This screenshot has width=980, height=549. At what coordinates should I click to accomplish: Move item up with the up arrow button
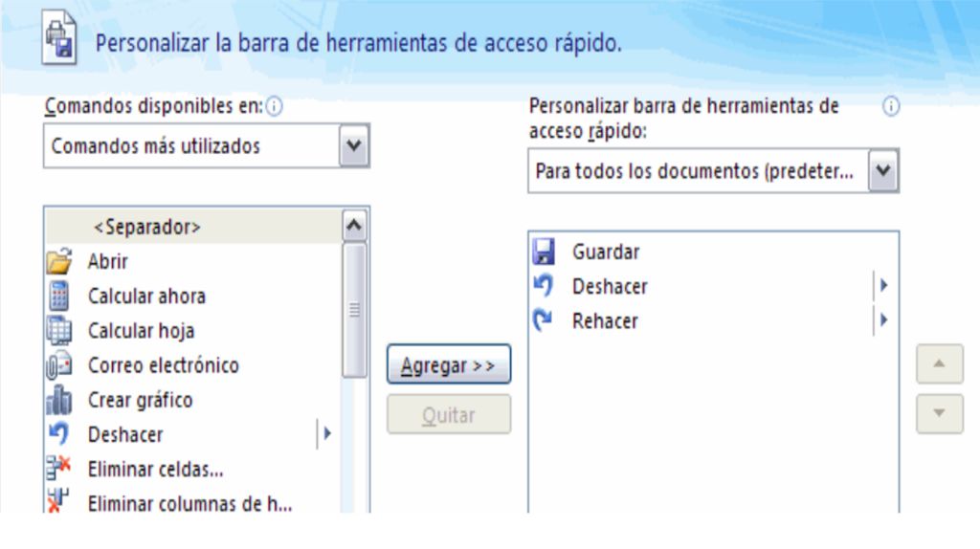[x=939, y=364]
